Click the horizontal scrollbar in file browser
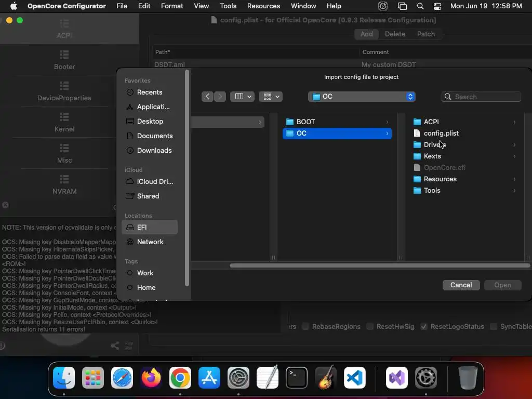 [380, 265]
